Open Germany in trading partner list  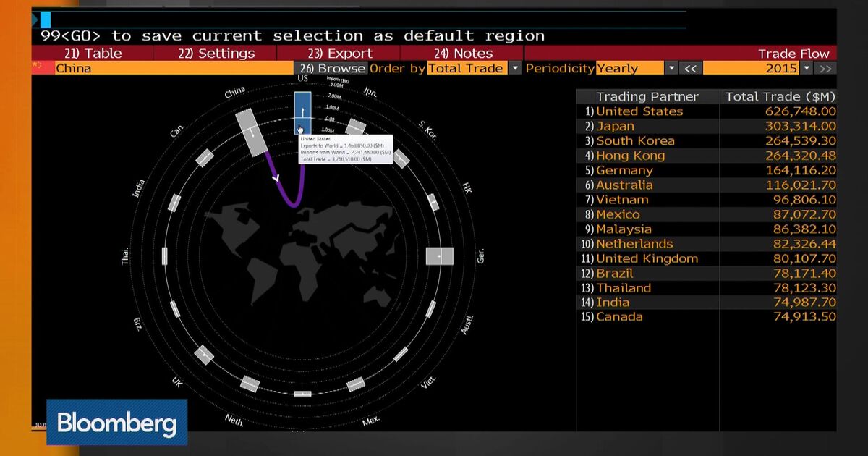click(x=624, y=170)
